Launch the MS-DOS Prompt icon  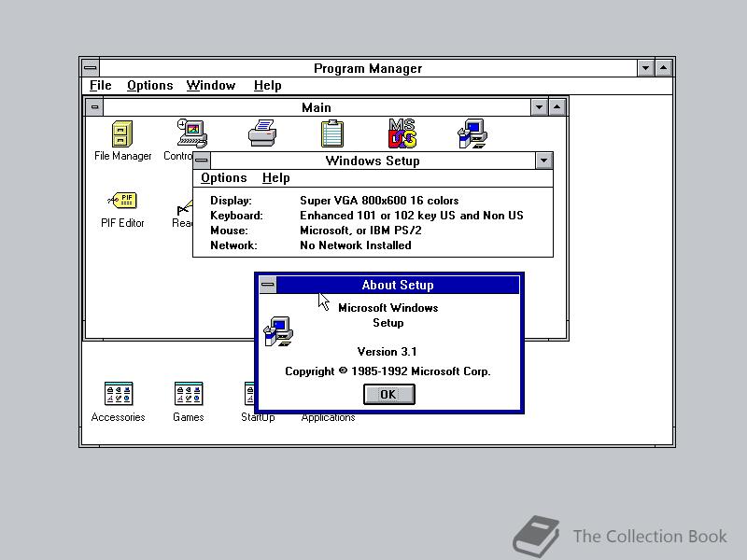coord(402,133)
